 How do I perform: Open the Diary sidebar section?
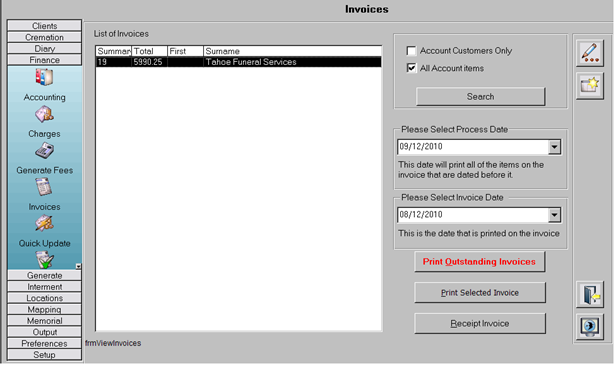pos(44,48)
